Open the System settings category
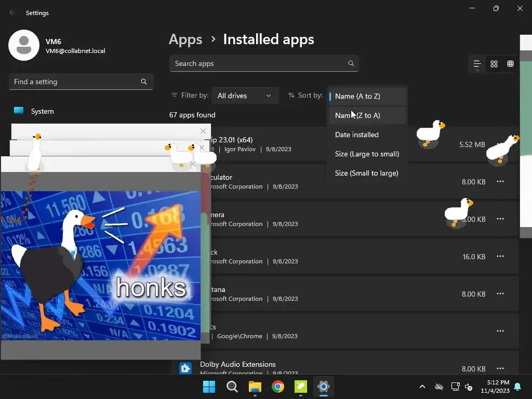Viewport: 532px width, 399px height. click(81, 111)
